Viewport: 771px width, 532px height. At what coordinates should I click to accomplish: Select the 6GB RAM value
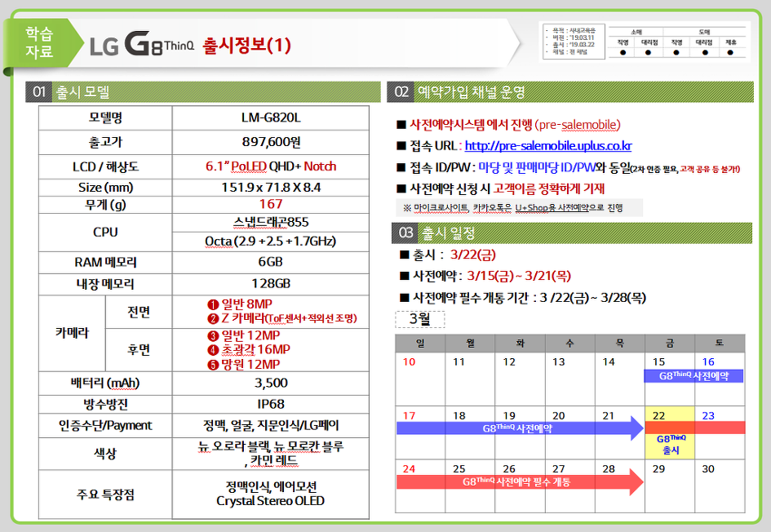[270, 262]
